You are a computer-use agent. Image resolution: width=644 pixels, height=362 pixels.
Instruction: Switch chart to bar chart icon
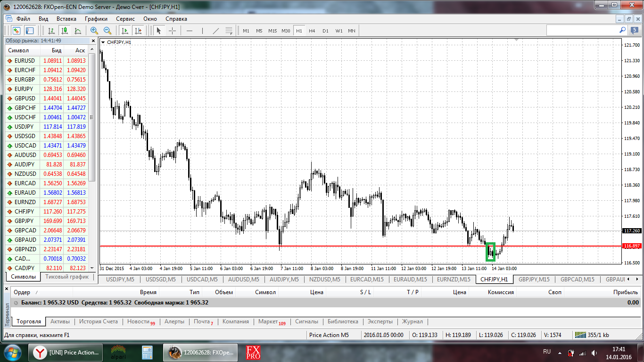point(51,31)
